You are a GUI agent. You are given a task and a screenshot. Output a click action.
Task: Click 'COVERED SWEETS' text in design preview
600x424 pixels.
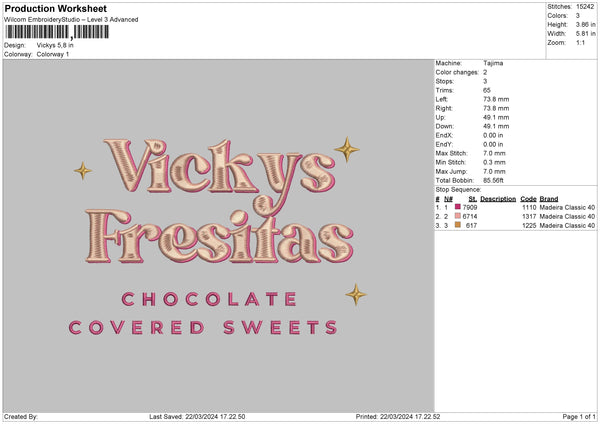(x=203, y=328)
